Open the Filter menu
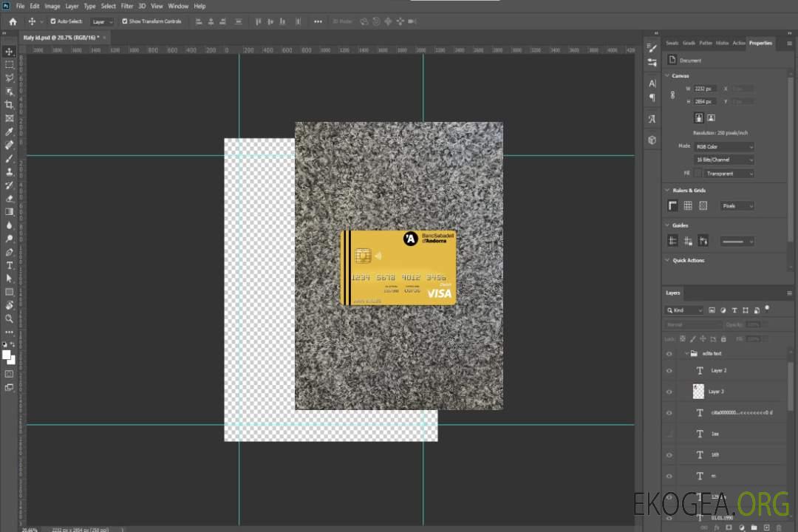 (127, 6)
